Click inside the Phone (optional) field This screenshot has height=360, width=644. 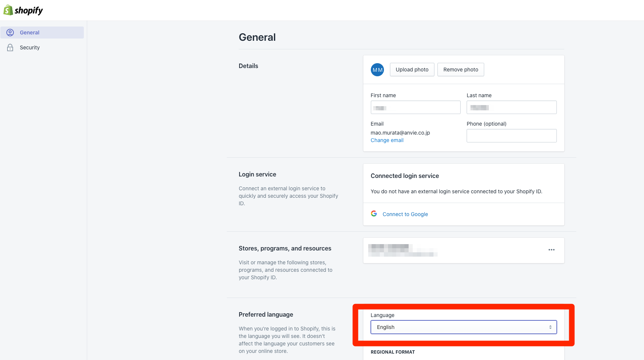pos(511,135)
